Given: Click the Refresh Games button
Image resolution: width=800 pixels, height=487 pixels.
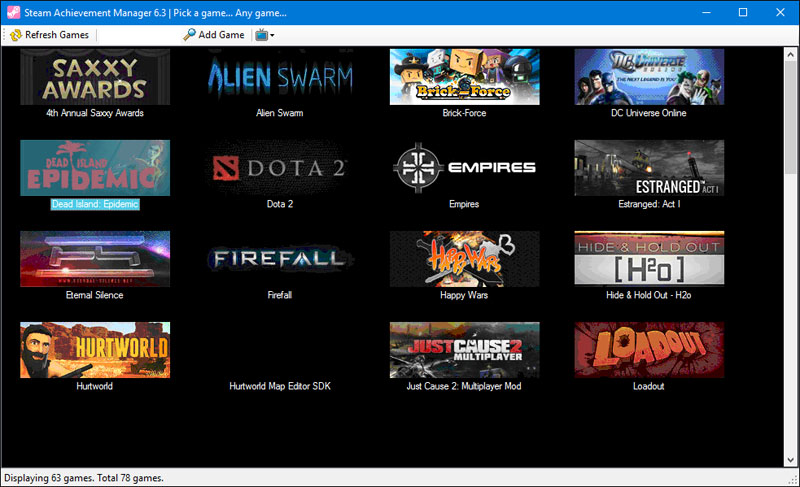Looking at the screenshot, I should [49, 35].
